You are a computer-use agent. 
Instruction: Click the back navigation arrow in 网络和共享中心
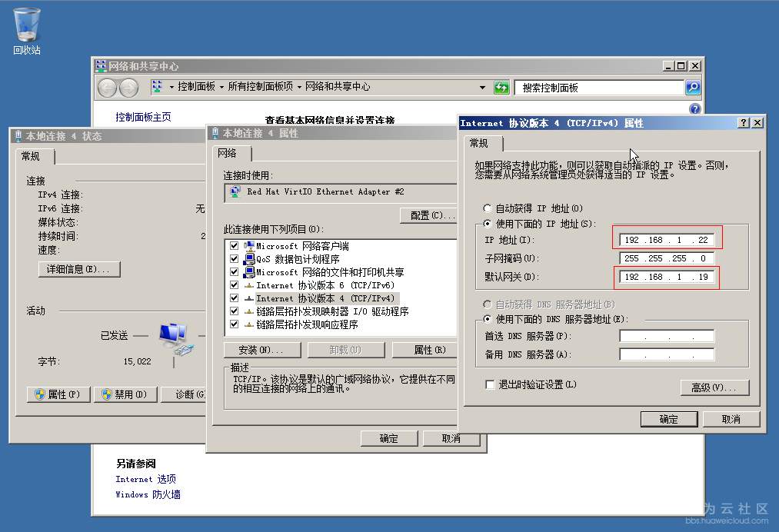click(x=107, y=87)
